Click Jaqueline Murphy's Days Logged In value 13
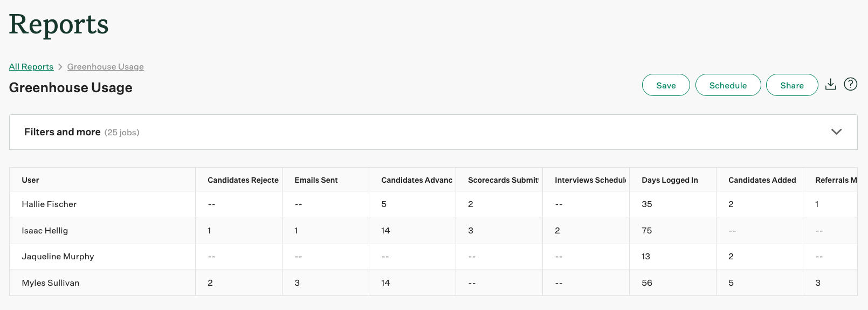This screenshot has height=310, width=868. tap(646, 257)
